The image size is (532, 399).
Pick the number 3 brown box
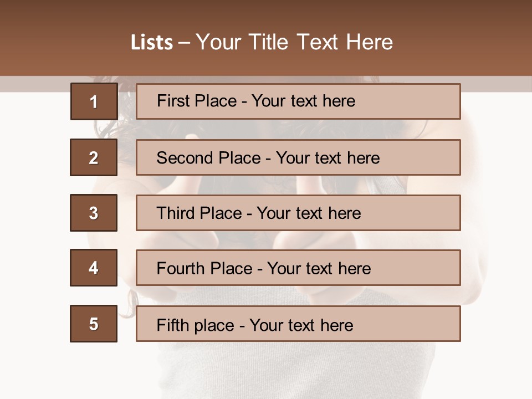(x=94, y=213)
